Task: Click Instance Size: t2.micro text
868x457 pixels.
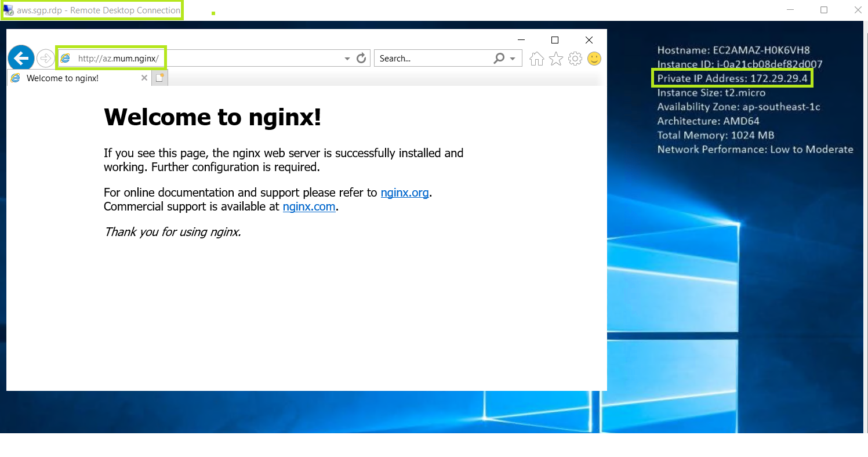Action: pos(711,93)
